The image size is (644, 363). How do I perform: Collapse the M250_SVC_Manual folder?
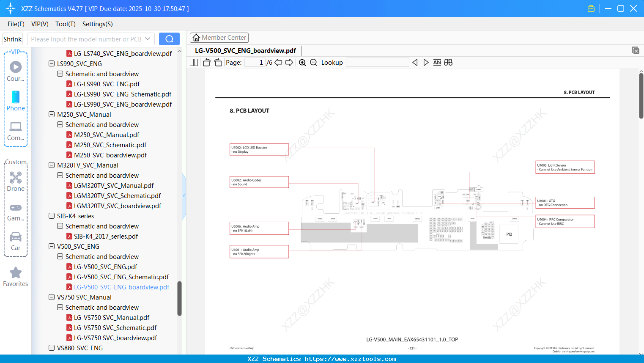click(x=52, y=115)
